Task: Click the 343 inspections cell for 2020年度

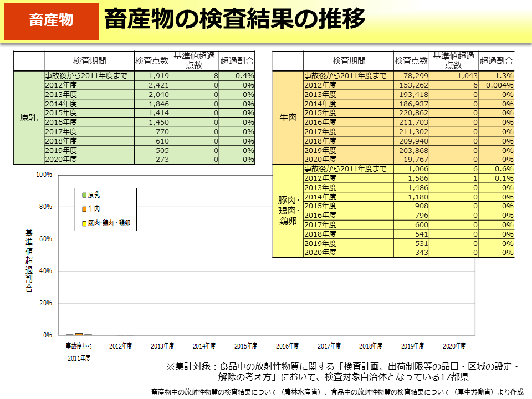Action: coord(412,253)
